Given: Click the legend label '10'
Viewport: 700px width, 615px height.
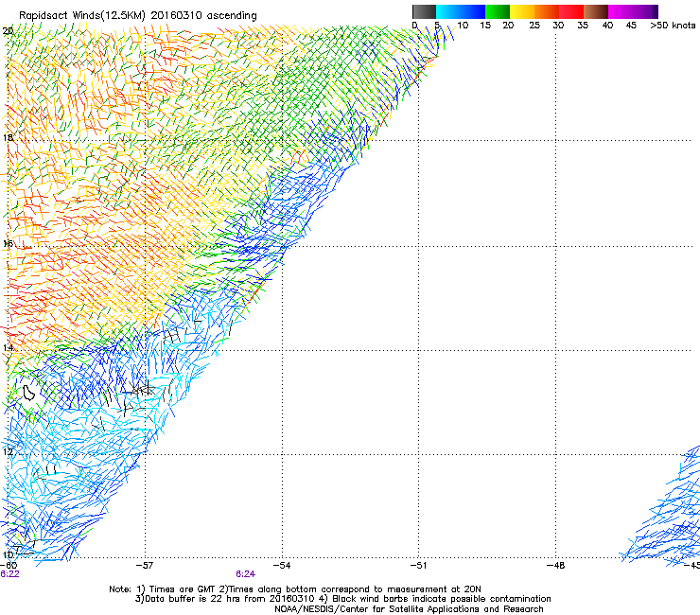Looking at the screenshot, I should pyautogui.click(x=463, y=26).
